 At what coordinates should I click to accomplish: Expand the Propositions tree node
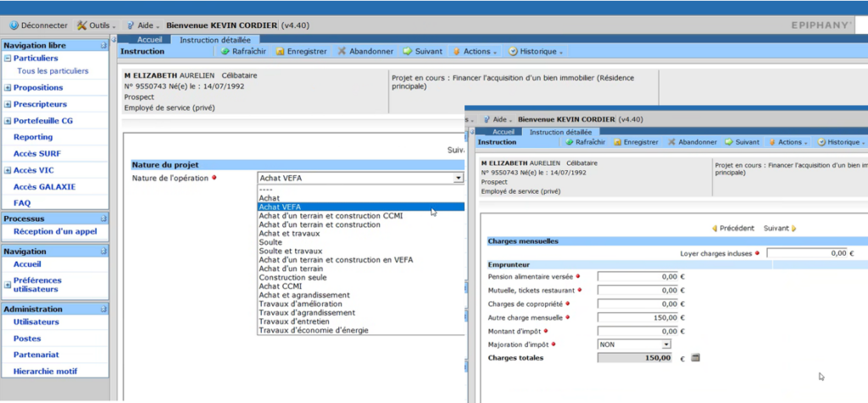click(8, 87)
